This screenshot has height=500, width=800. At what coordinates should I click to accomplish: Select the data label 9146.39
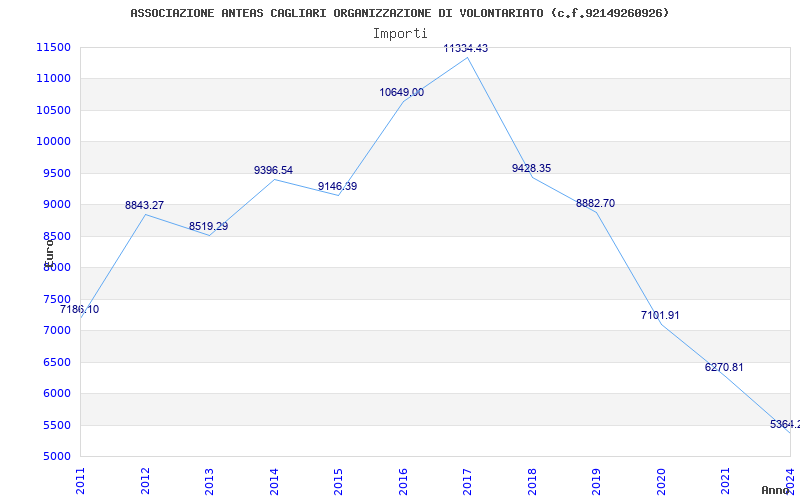click(x=338, y=186)
